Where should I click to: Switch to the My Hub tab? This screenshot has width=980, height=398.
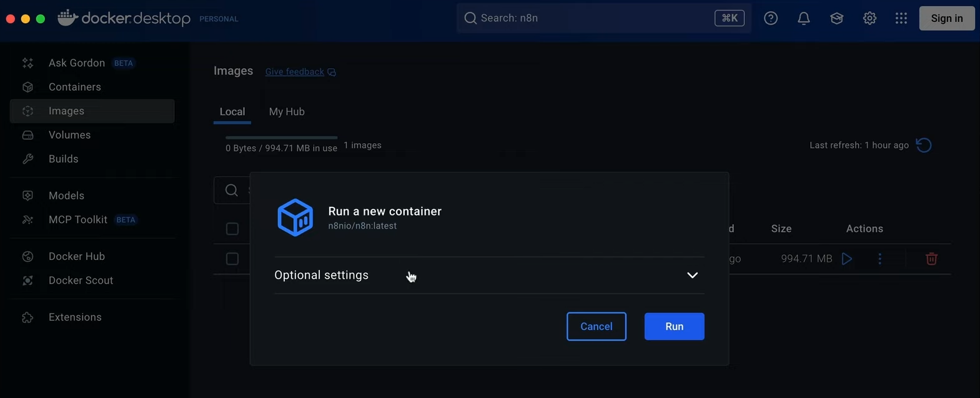287,112
